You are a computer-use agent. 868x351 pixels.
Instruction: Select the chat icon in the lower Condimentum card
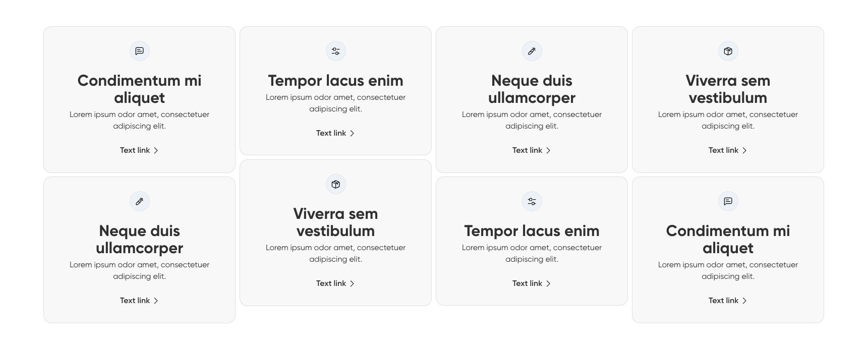click(x=728, y=201)
